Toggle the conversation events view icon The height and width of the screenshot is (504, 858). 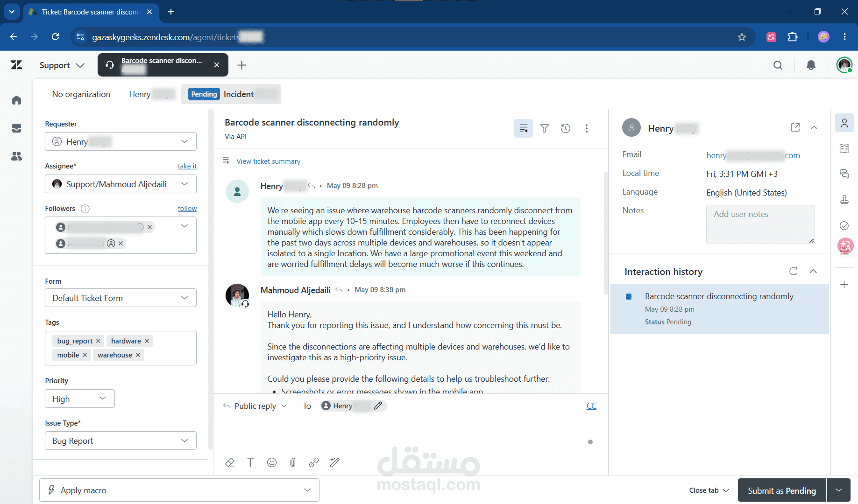[x=524, y=128]
